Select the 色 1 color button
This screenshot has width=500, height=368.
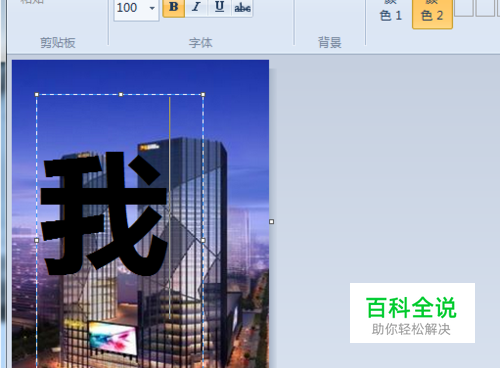pos(391,13)
